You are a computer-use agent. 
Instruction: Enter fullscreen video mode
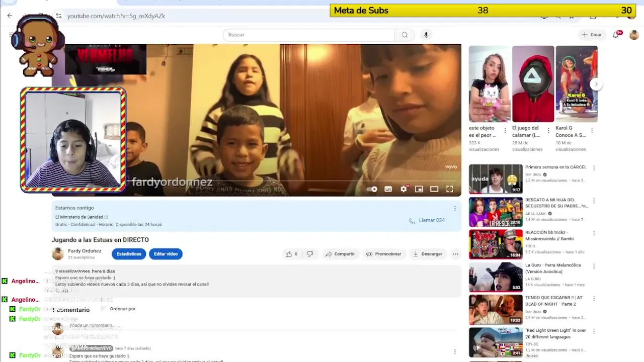(x=449, y=189)
